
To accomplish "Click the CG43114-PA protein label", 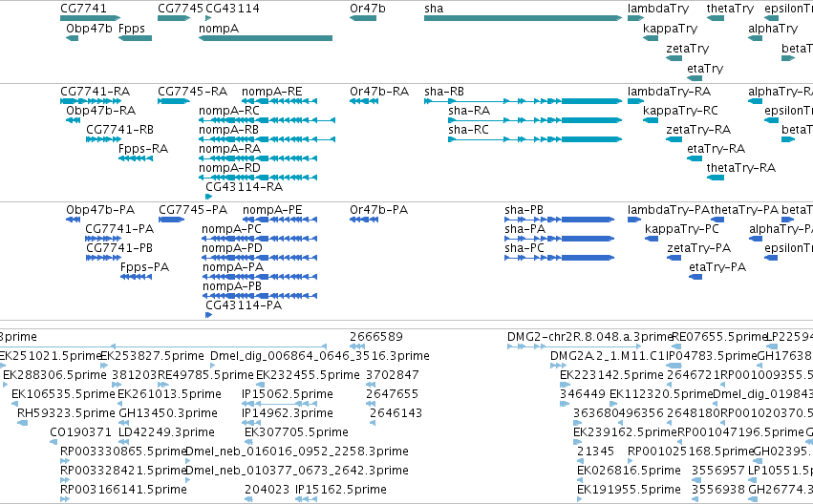I will click(x=244, y=305).
